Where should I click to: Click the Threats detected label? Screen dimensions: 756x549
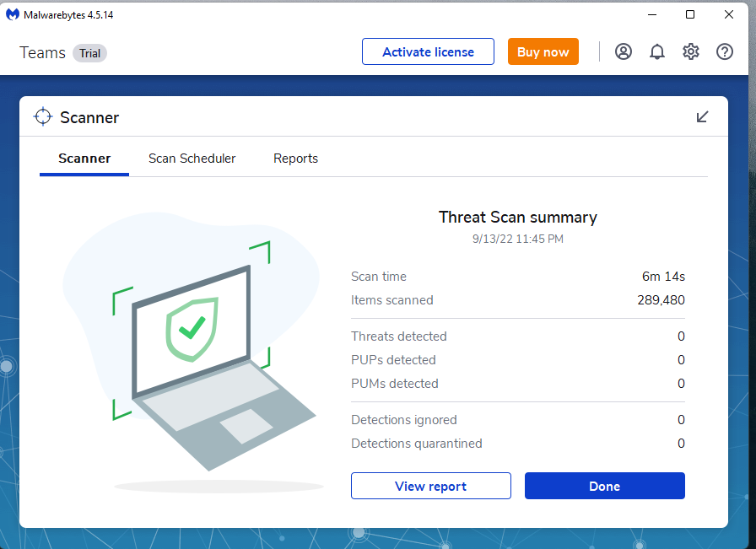pyautogui.click(x=399, y=336)
